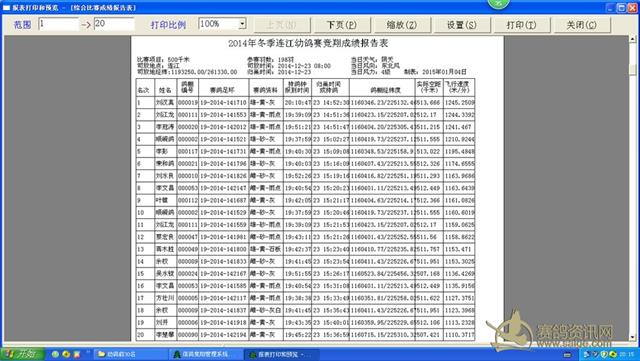Click the vertical scrollbar up arrow
The width and height of the screenshot is (640, 361).
(x=633, y=39)
